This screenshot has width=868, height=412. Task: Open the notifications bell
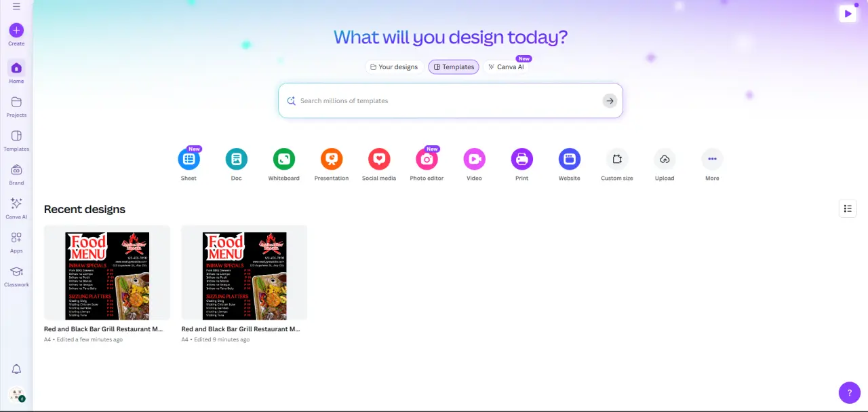click(16, 369)
